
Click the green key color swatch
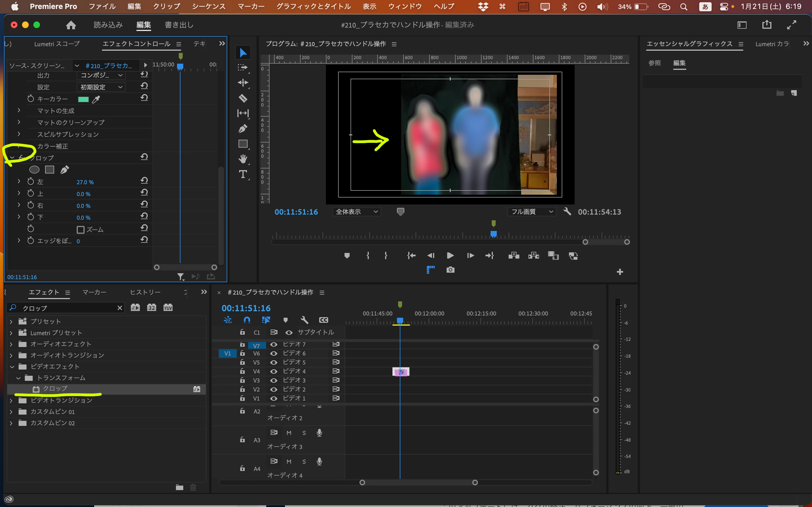pyautogui.click(x=83, y=99)
